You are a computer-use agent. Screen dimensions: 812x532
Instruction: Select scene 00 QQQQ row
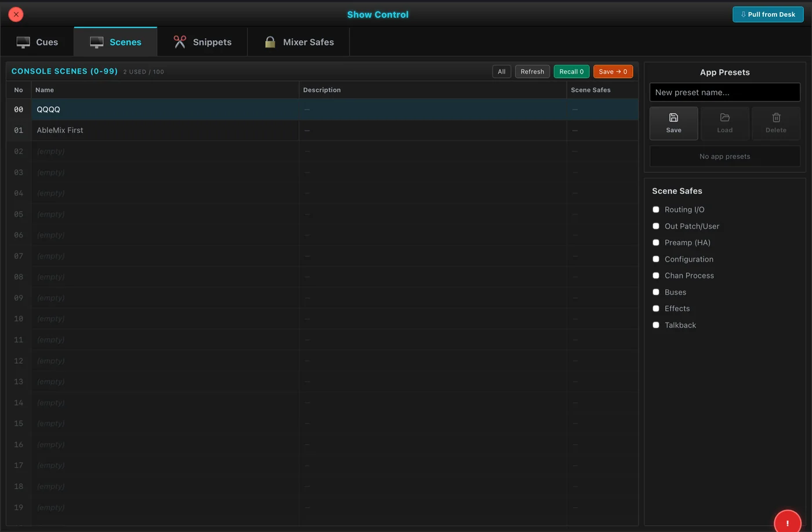(322, 109)
